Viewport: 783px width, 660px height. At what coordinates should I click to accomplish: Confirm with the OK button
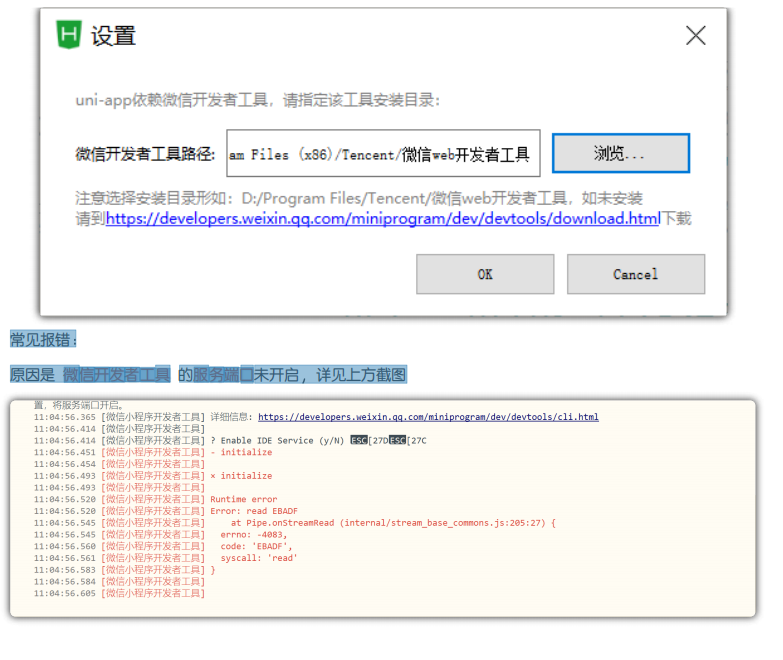(485, 274)
